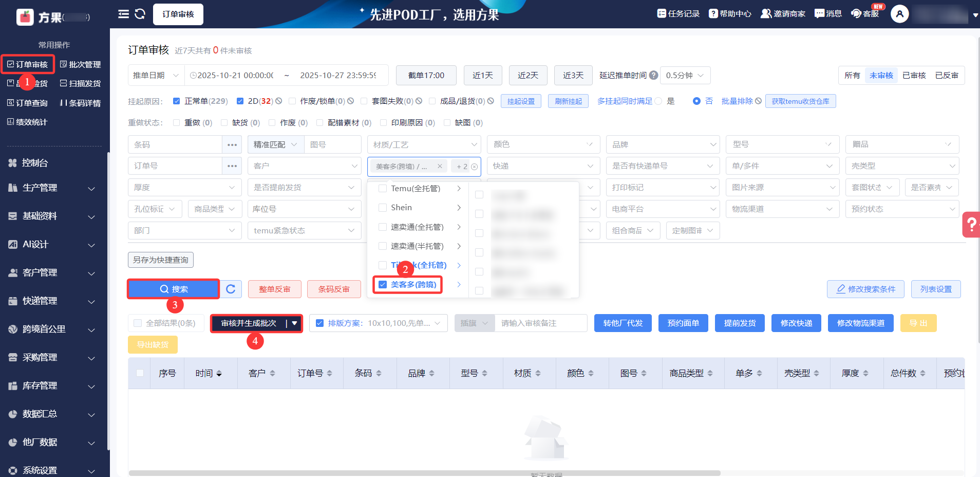
Task: Open the user avatar menu
Action: tap(899, 14)
